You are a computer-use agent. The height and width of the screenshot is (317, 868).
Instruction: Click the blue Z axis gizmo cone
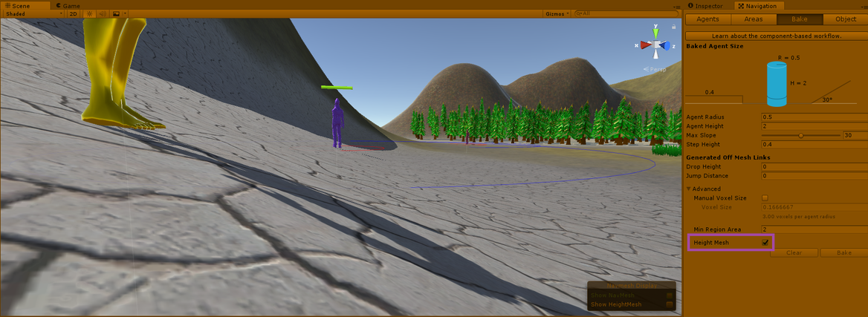[667, 45]
